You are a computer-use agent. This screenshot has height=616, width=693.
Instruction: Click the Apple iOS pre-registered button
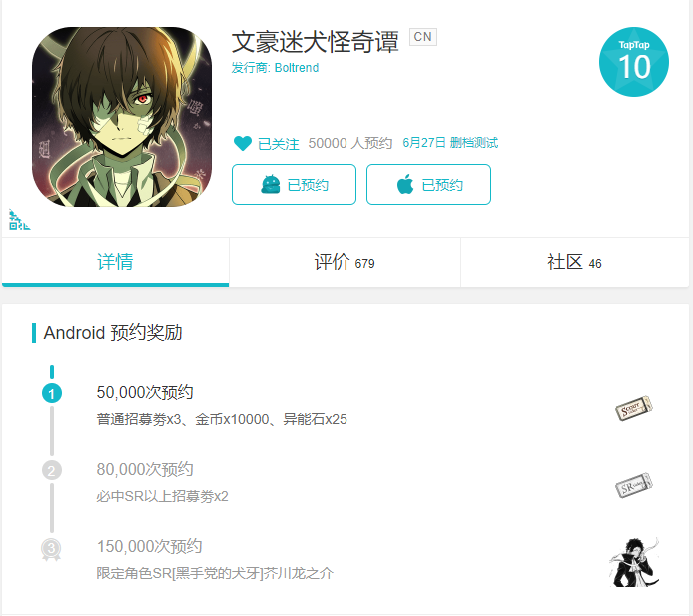(x=428, y=185)
